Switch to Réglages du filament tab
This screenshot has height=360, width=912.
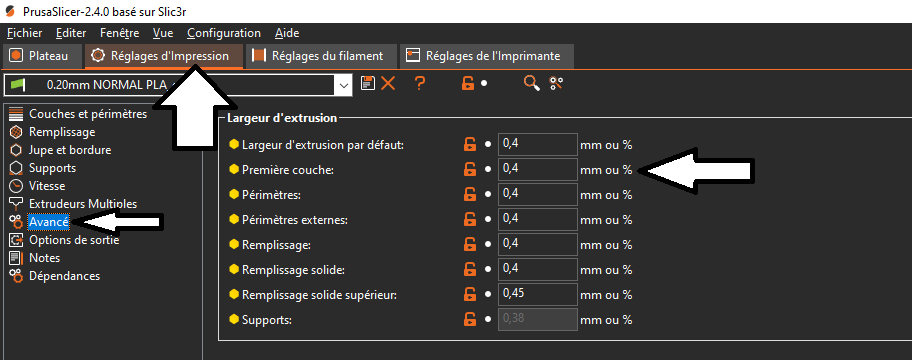coord(321,56)
